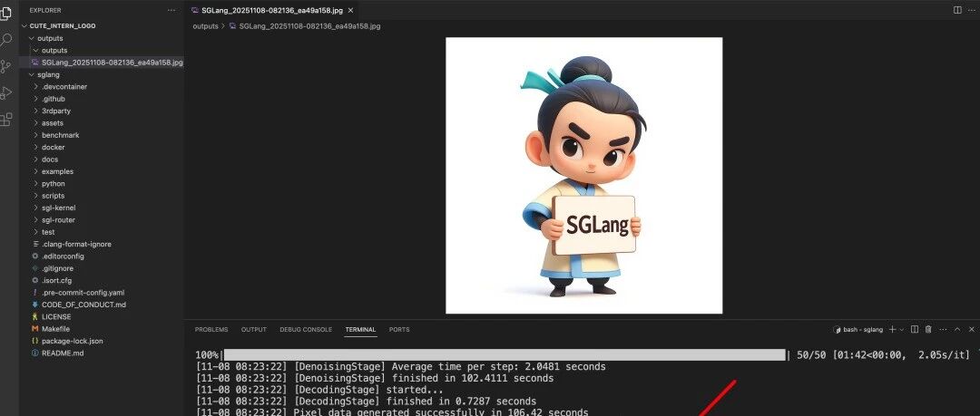Maximize the terminal panel size
The width and height of the screenshot is (980, 416).
[957, 329]
